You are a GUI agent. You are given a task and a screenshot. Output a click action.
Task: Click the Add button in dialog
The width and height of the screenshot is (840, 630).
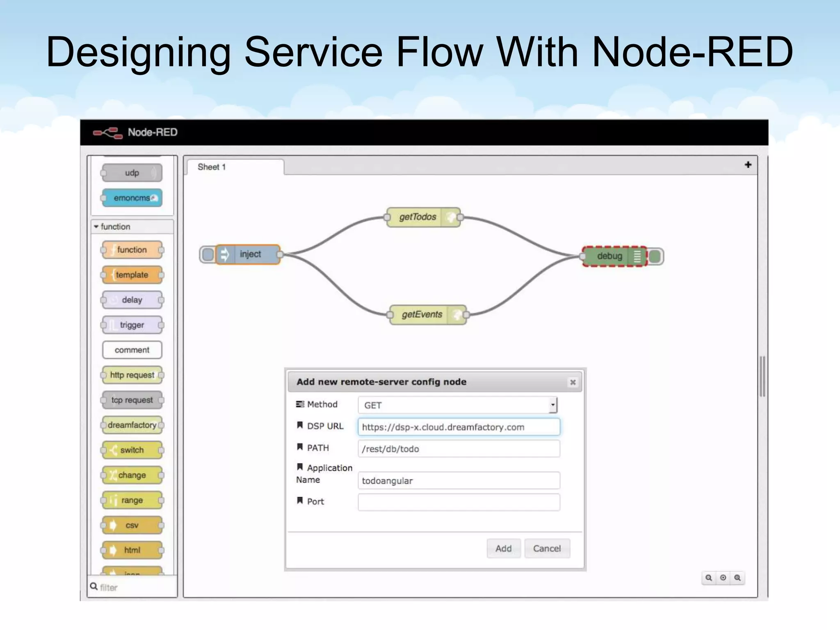[x=504, y=548]
